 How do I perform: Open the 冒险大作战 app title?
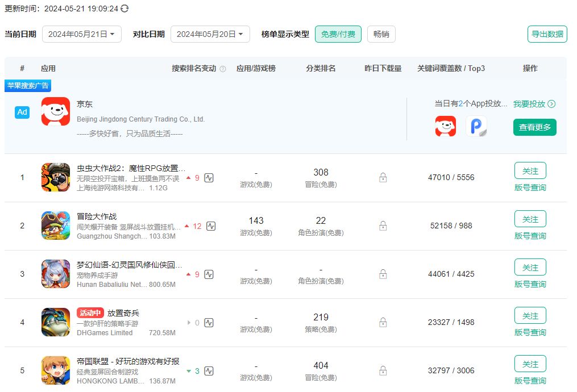(97, 216)
